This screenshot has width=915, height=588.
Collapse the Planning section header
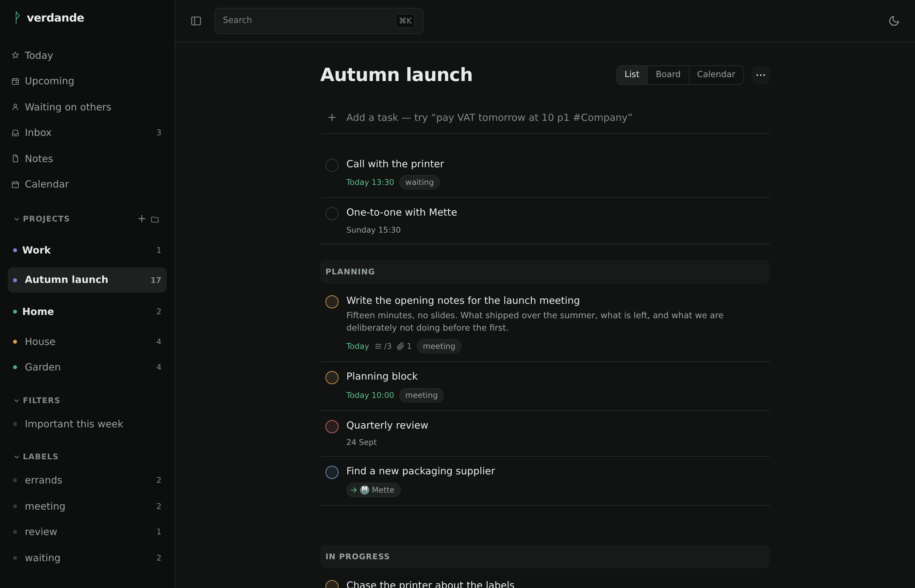(x=544, y=272)
